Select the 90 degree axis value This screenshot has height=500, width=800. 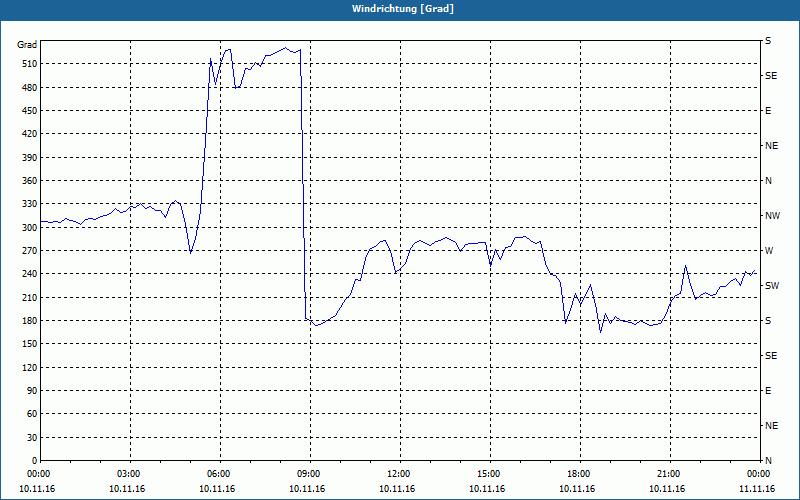[32, 391]
